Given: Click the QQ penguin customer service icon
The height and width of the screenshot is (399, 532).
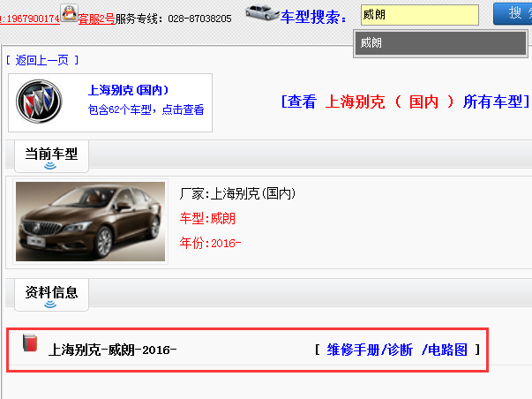Looking at the screenshot, I should [x=69, y=13].
